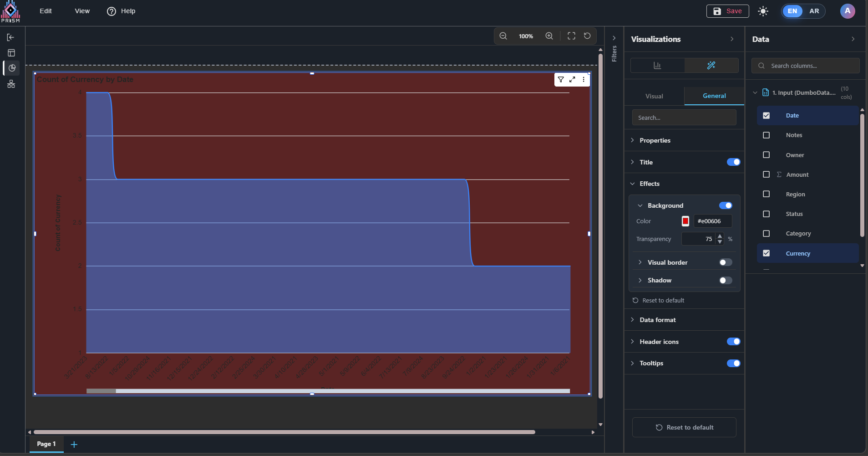Click the bottom Reset to default button

click(684, 427)
